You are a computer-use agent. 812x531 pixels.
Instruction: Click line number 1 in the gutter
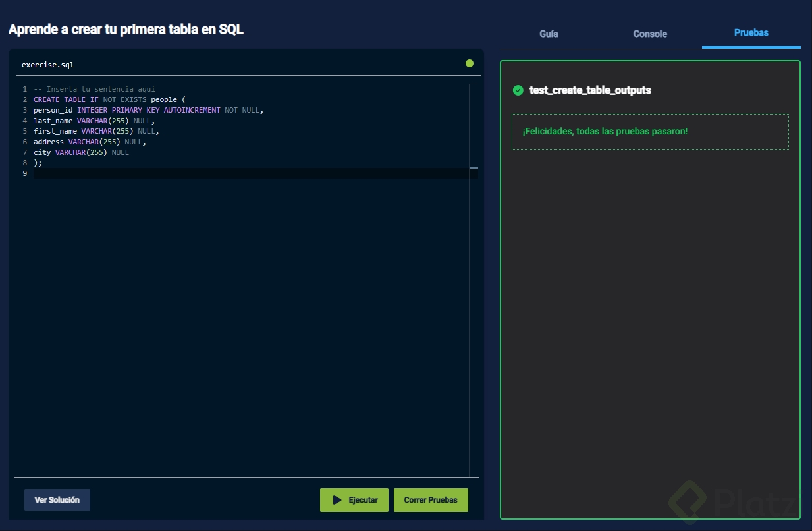point(24,89)
